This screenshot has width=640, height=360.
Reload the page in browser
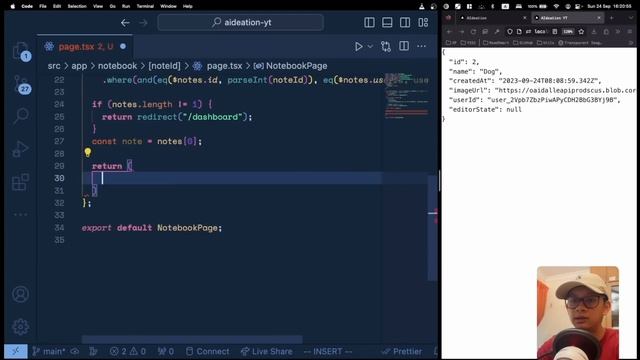(x=473, y=31)
